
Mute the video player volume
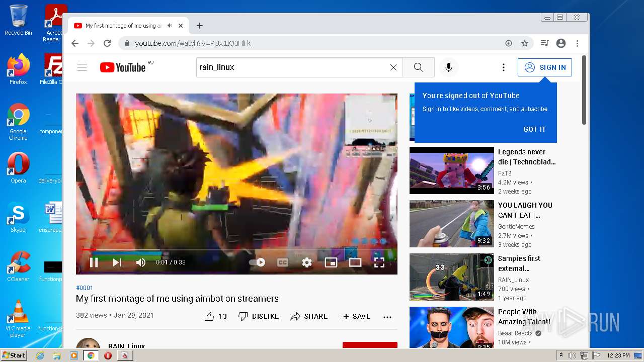coord(141,262)
